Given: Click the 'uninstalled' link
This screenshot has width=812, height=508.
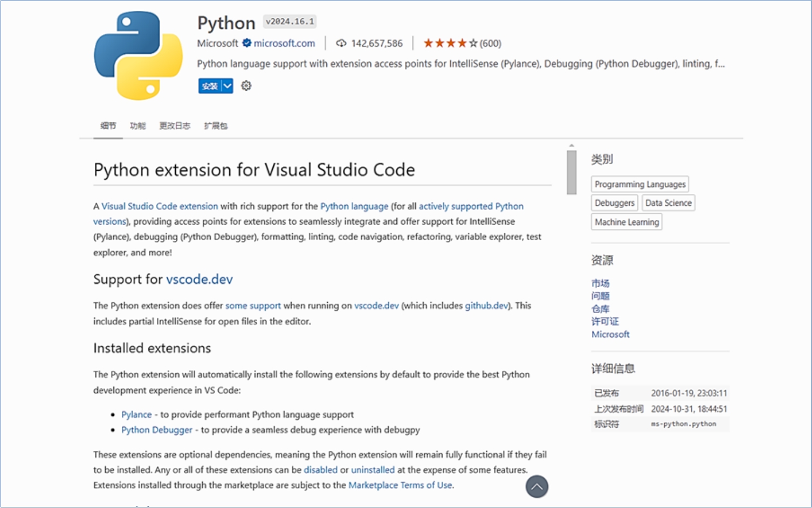Looking at the screenshot, I should tap(373, 470).
